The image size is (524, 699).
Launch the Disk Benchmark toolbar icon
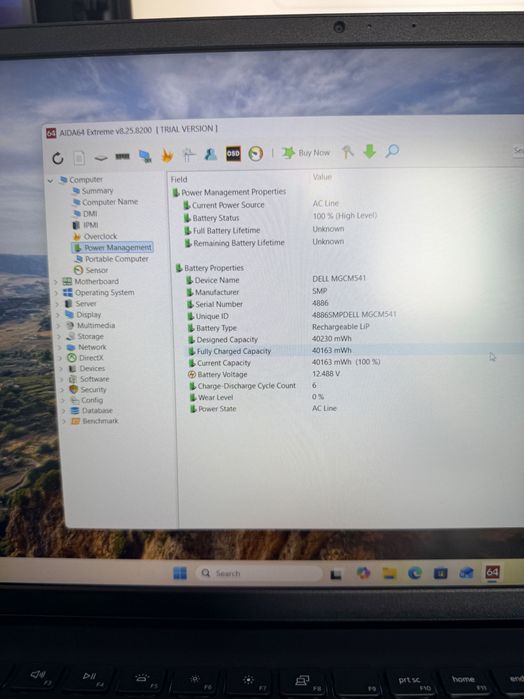[101, 158]
